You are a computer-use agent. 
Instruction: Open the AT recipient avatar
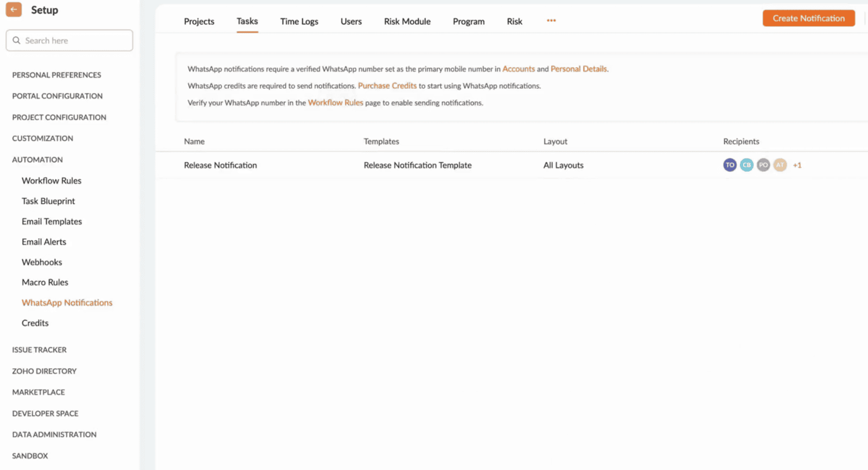[x=780, y=165]
